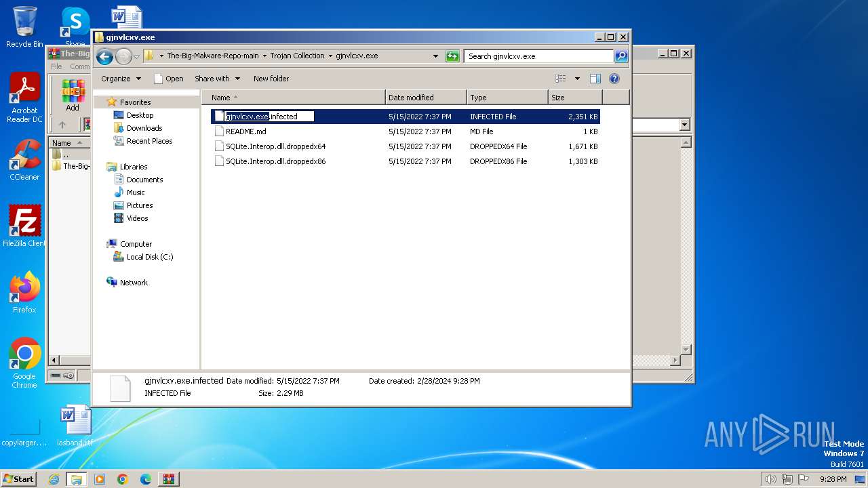Open the view options dropdown arrow
This screenshot has height=488, width=868.
(x=577, y=79)
